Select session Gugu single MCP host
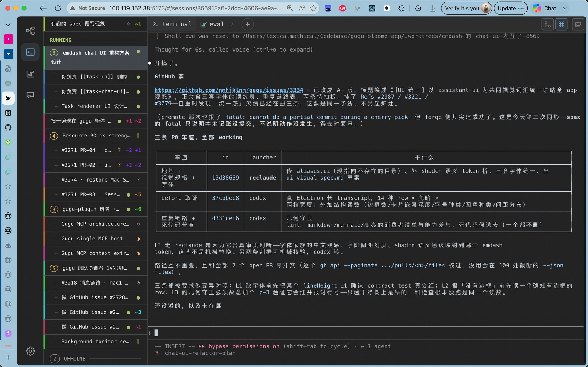 (96, 239)
